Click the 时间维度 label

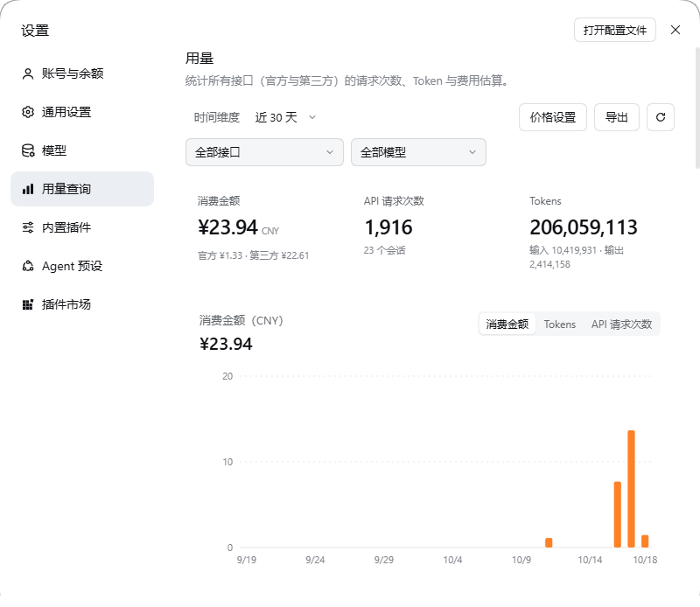pos(216,117)
